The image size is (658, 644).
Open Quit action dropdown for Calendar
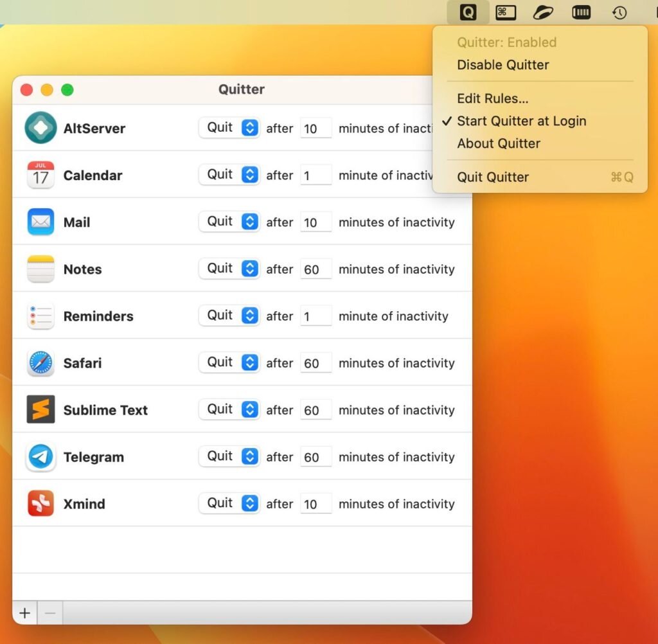[x=229, y=175]
